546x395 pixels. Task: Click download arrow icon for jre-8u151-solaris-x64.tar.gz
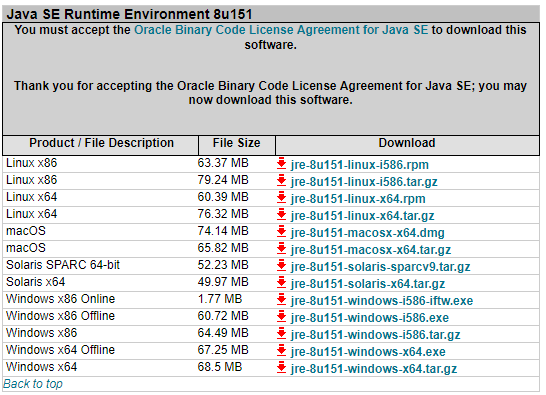click(281, 283)
